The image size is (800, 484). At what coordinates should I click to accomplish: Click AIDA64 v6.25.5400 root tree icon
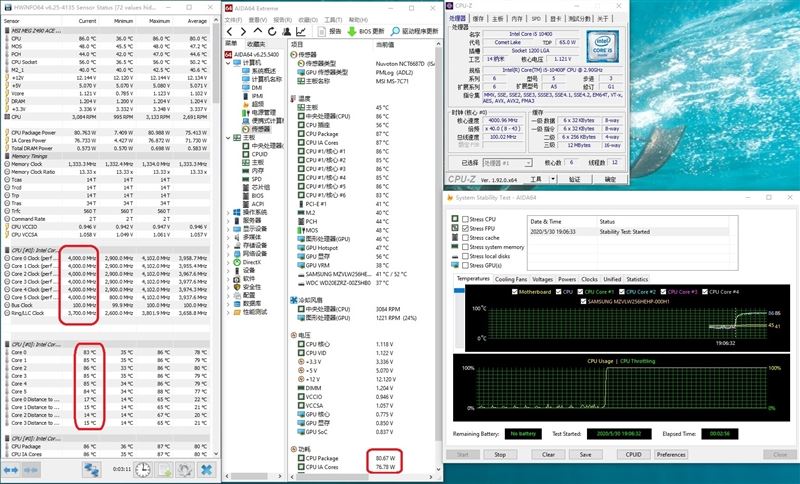point(229,54)
